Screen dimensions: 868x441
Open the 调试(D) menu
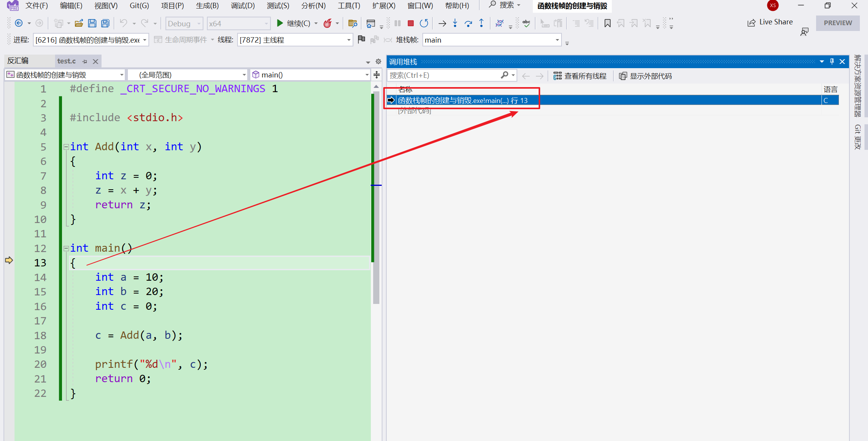coord(243,5)
